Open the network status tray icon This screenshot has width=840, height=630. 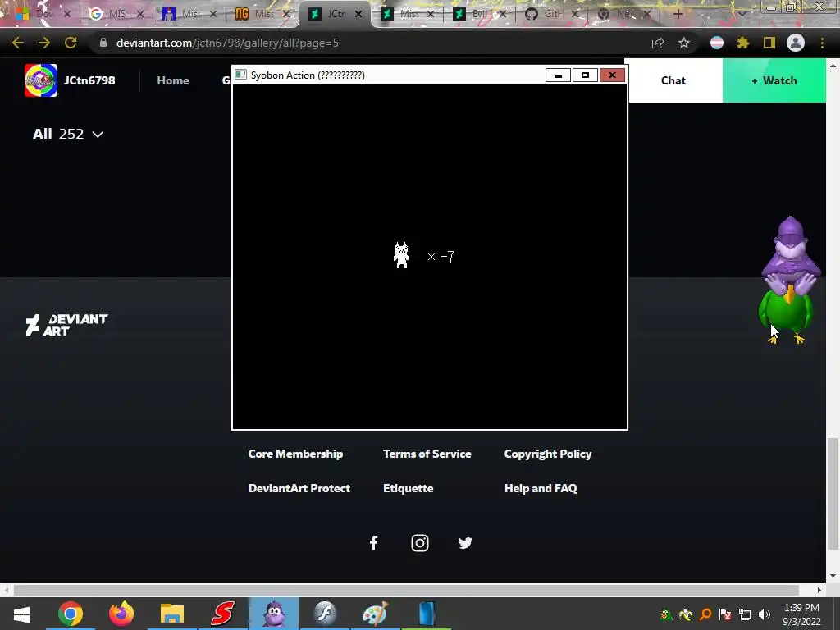pyautogui.click(x=745, y=614)
